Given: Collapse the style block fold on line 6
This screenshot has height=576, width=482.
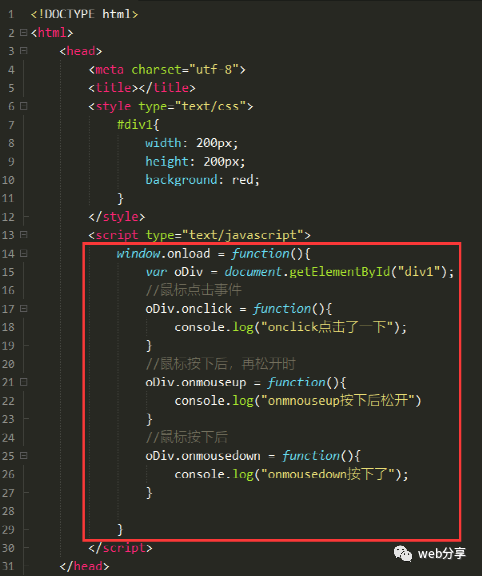Looking at the screenshot, I should [24, 106].
